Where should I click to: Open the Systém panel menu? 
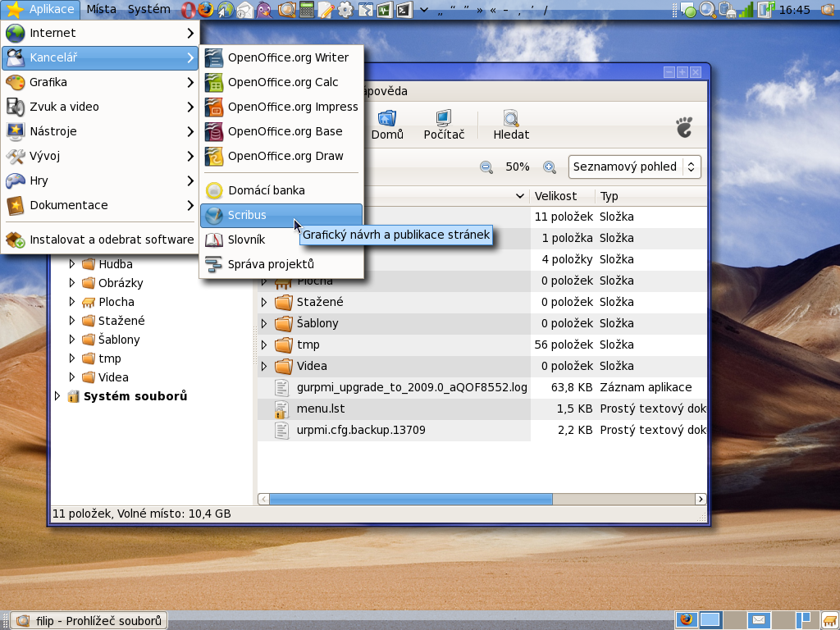click(149, 10)
